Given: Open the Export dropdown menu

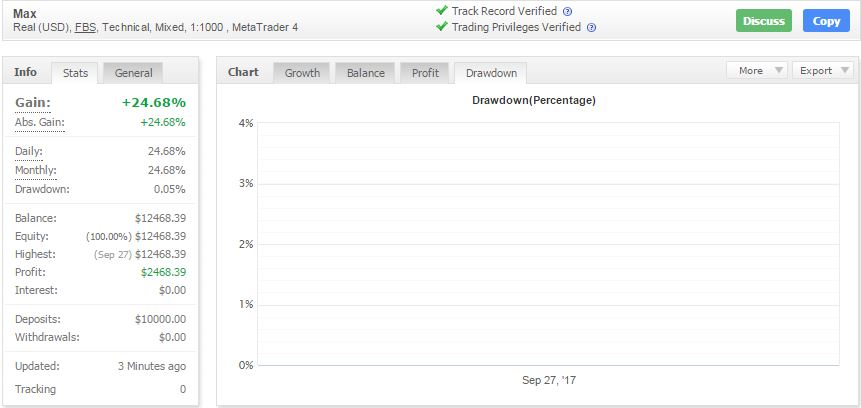Looking at the screenshot, I should pyautogui.click(x=823, y=70).
